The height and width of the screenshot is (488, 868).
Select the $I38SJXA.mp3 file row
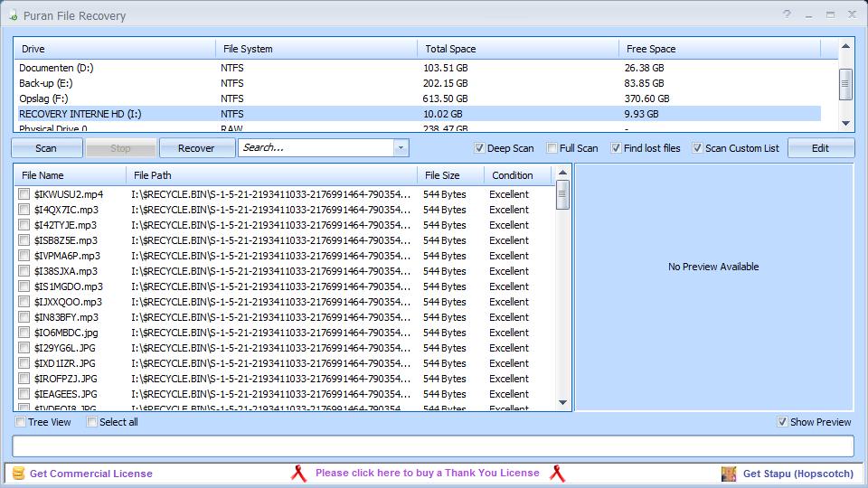point(285,271)
